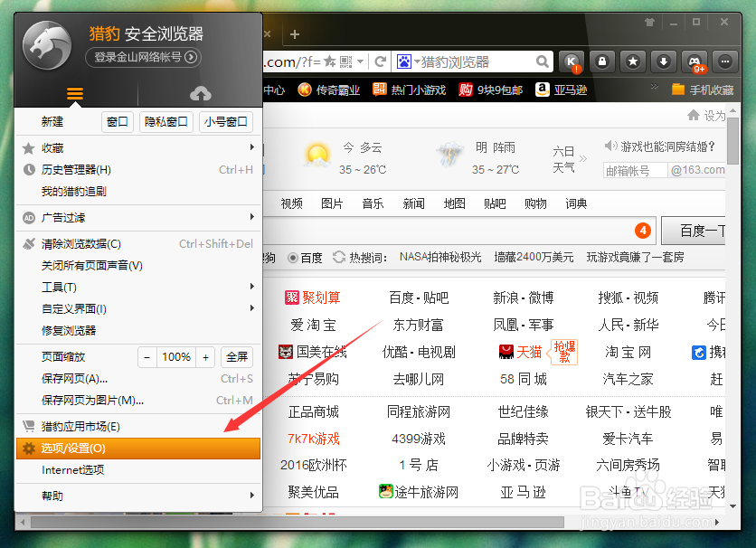The height and width of the screenshot is (548, 756).
Task: Select the 百度 radio button
Action: click(x=292, y=258)
